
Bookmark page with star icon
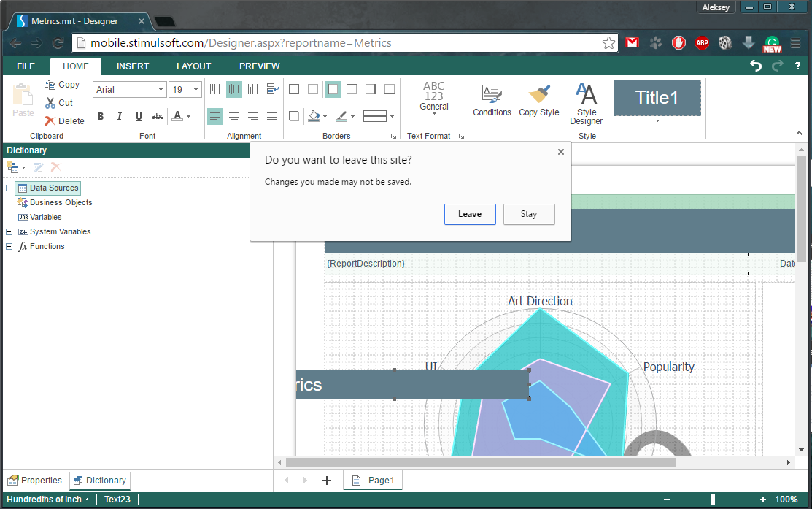point(609,43)
